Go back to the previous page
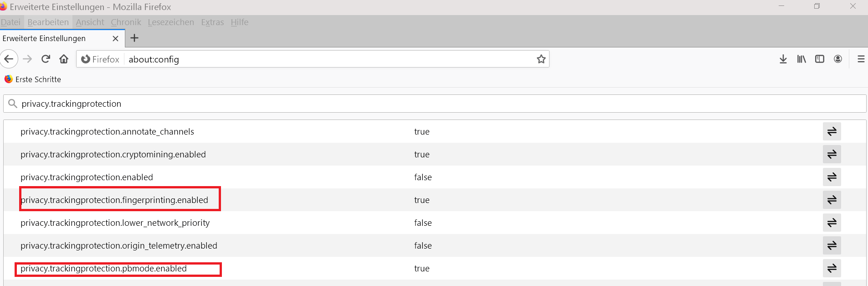The image size is (868, 286). point(9,59)
